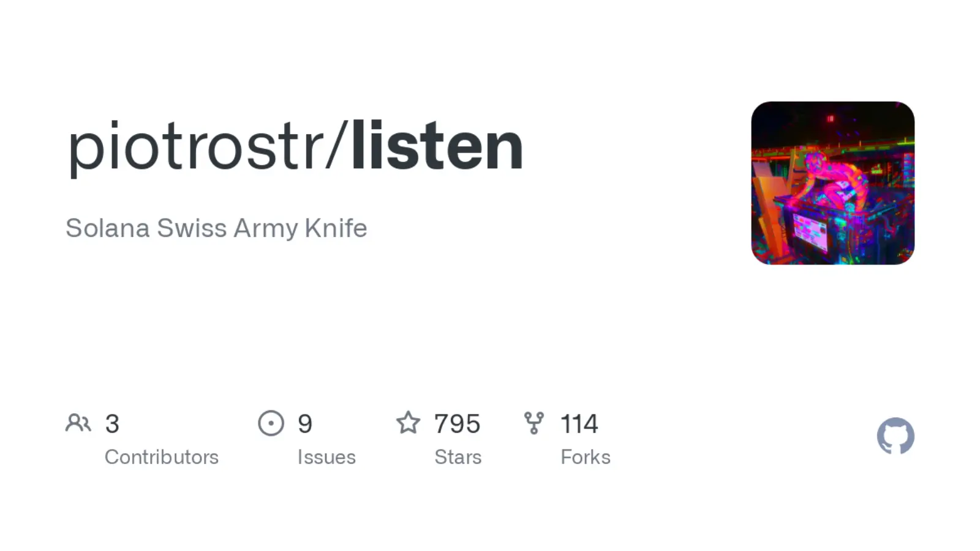This screenshot has height=551, width=980.
Task: Click the contributor count "3"
Action: (x=112, y=424)
